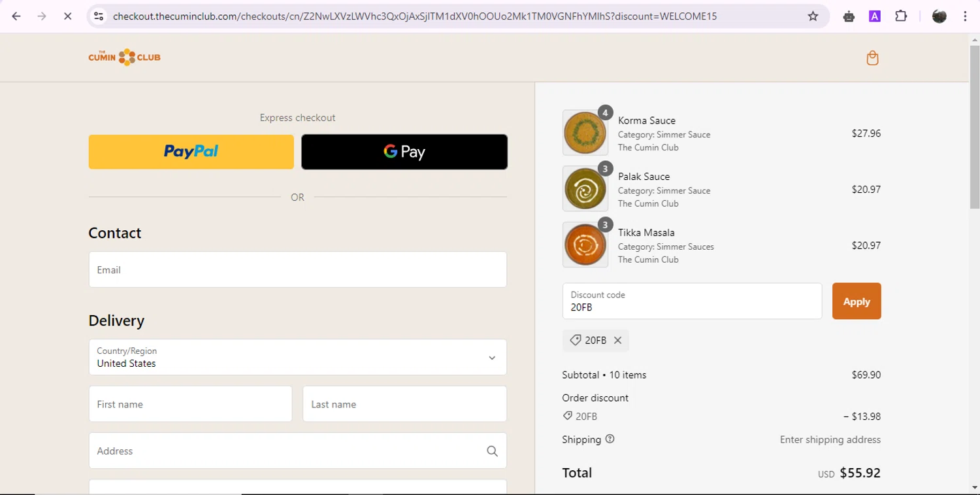The height and width of the screenshot is (495, 980).
Task: Click the 'Subtotal • 10 items' text
Action: pyautogui.click(x=604, y=375)
